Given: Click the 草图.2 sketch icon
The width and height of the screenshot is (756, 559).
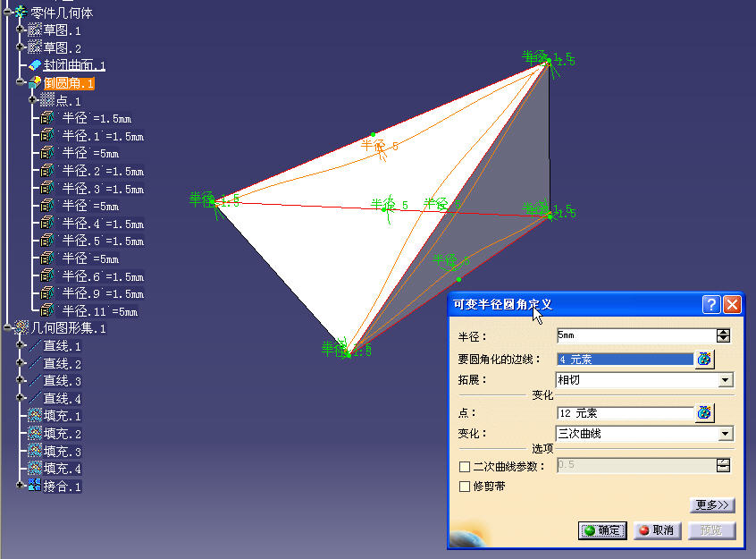Looking at the screenshot, I should tap(35, 47).
